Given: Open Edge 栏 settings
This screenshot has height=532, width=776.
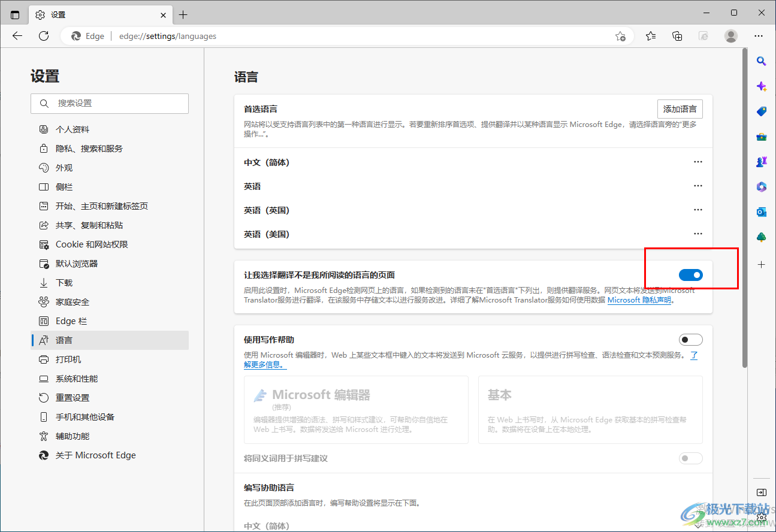Looking at the screenshot, I should (x=110, y=321).
